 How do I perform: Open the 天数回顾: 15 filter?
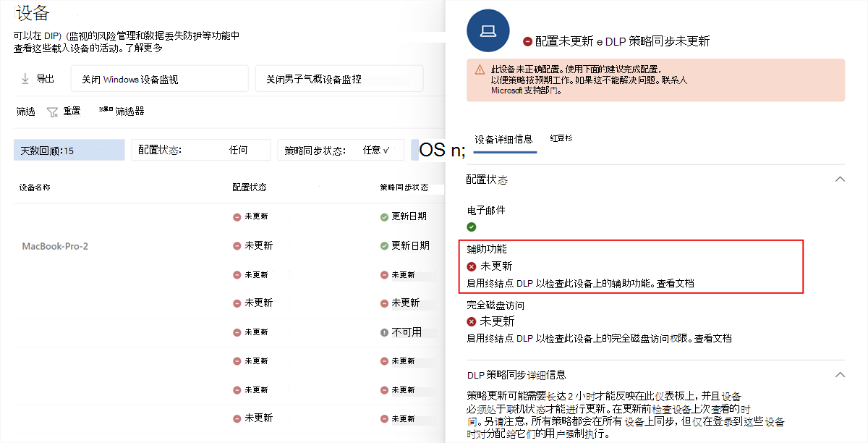click(x=69, y=150)
